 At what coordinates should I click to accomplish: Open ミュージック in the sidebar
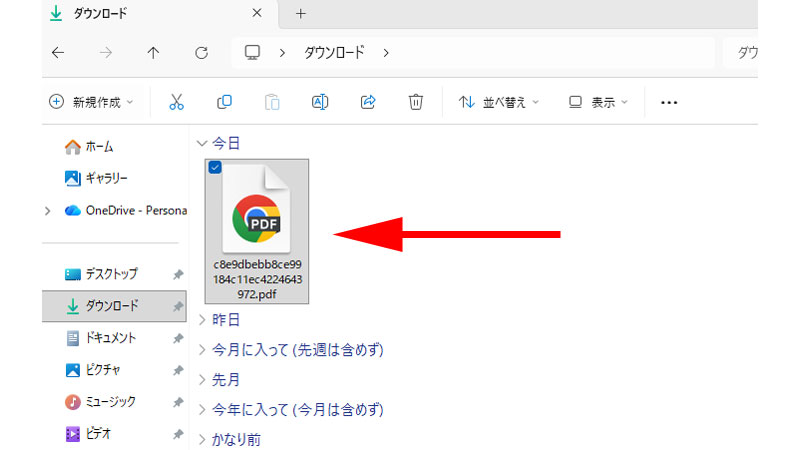100,402
